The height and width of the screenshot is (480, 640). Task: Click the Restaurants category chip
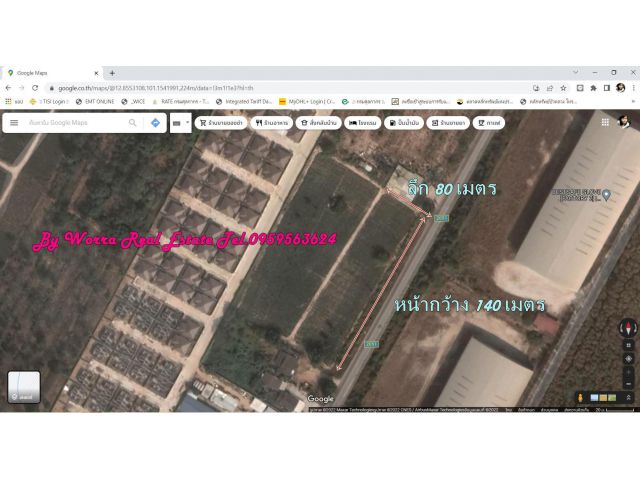272,123
